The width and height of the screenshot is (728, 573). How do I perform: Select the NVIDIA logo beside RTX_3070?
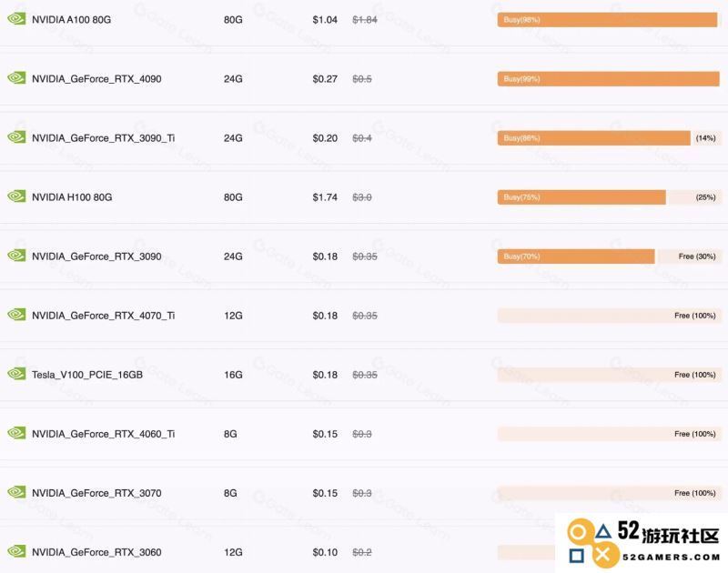[x=16, y=492]
